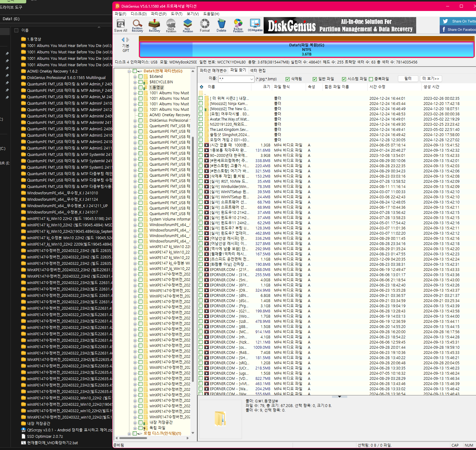Click the 보기(V) menu
Viewport: 476px width, 450px height.
pos(193,14)
